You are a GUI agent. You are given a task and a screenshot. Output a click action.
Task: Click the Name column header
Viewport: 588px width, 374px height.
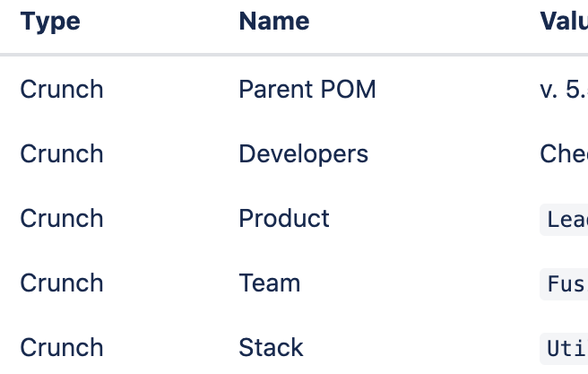(274, 21)
